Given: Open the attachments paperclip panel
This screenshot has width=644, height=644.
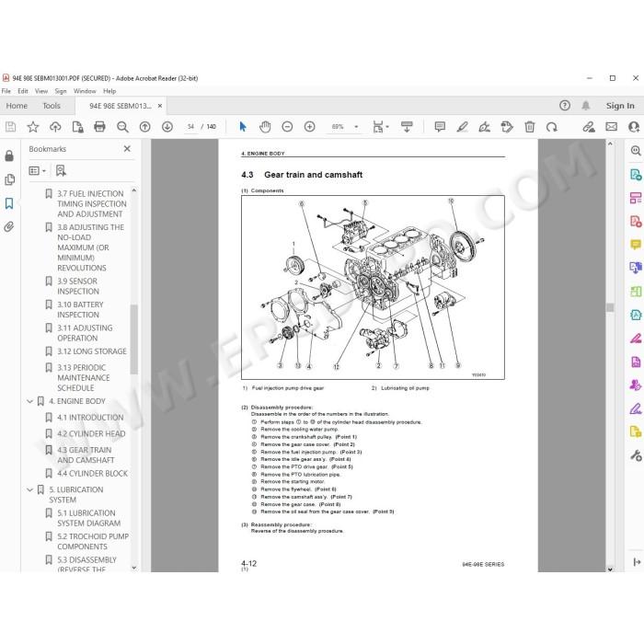Looking at the screenshot, I should tap(9, 226).
